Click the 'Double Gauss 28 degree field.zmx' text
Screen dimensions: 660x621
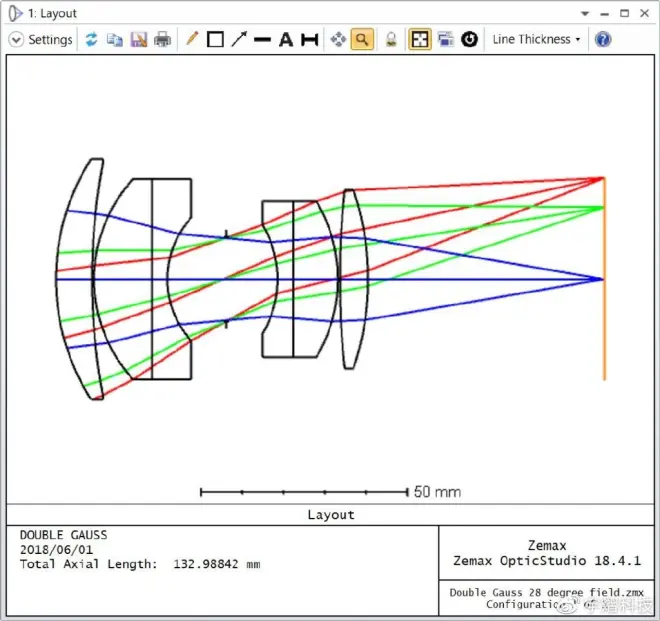pyautogui.click(x=546, y=592)
